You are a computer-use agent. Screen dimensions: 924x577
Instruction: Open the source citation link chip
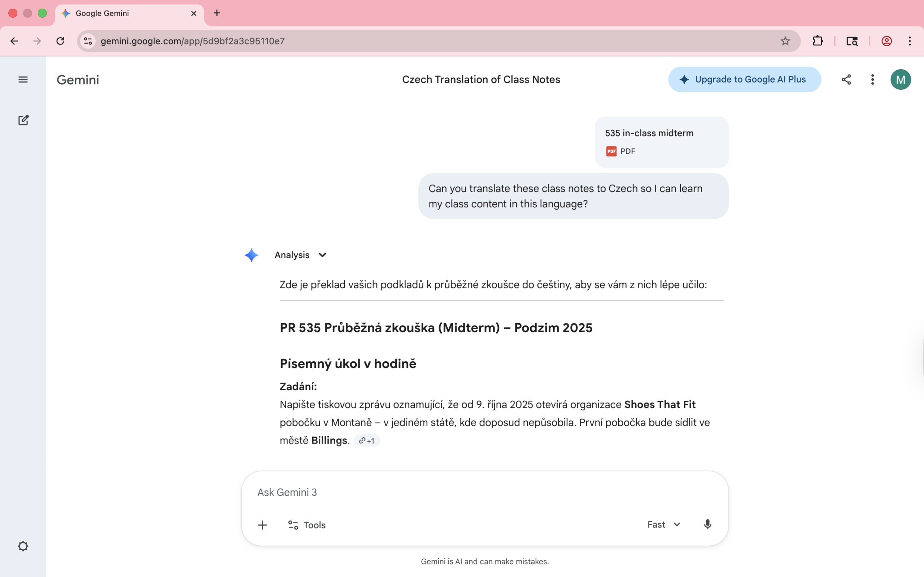367,441
